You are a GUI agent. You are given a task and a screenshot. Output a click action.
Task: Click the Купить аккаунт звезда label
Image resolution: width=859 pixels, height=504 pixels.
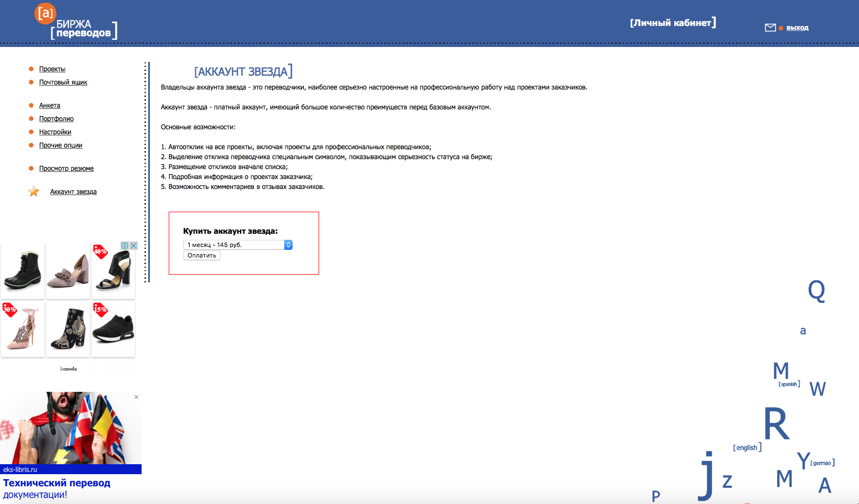[231, 231]
